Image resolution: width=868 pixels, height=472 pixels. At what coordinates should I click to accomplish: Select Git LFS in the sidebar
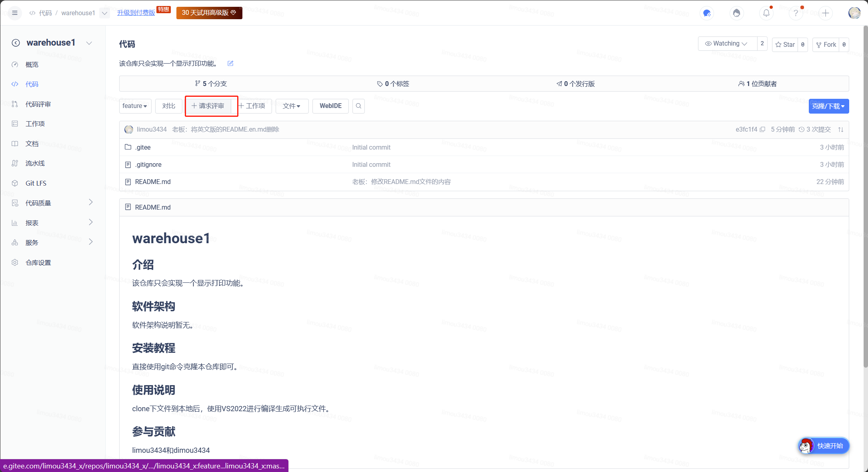tap(36, 183)
